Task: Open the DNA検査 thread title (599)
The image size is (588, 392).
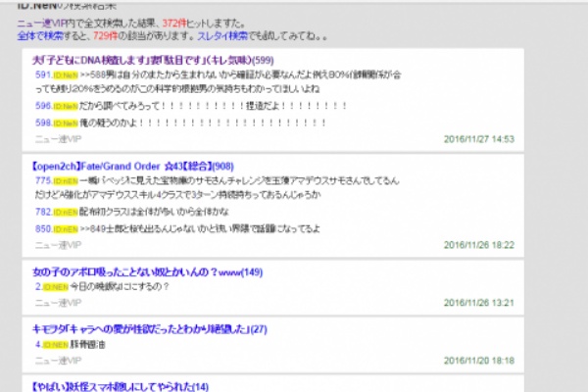Action: click(x=153, y=60)
